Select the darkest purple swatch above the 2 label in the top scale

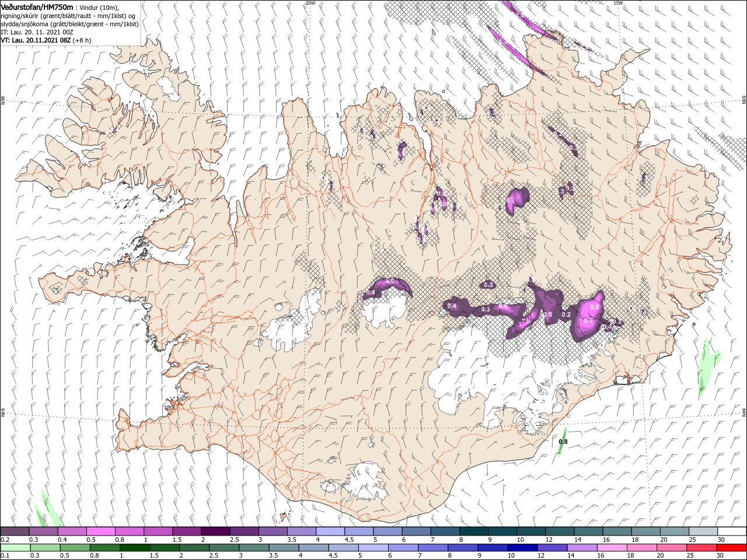click(215, 531)
